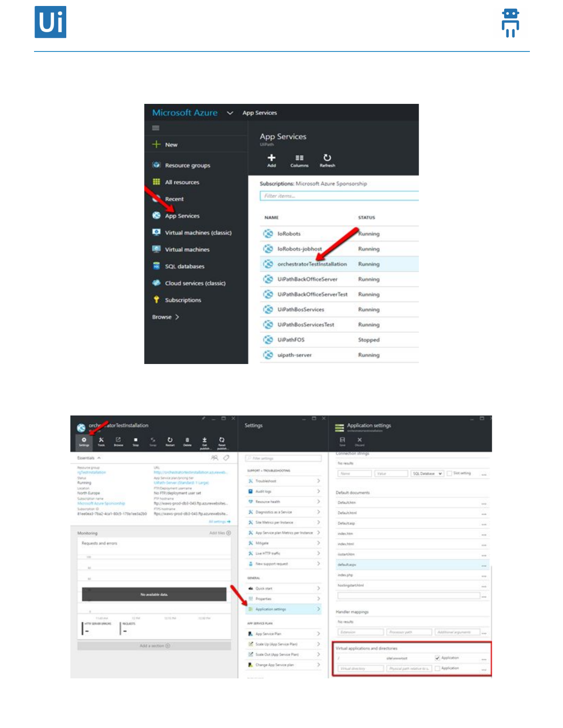The height and width of the screenshot is (728, 563).
Task: Click the Get publish profile download icon
Action: tap(205, 440)
